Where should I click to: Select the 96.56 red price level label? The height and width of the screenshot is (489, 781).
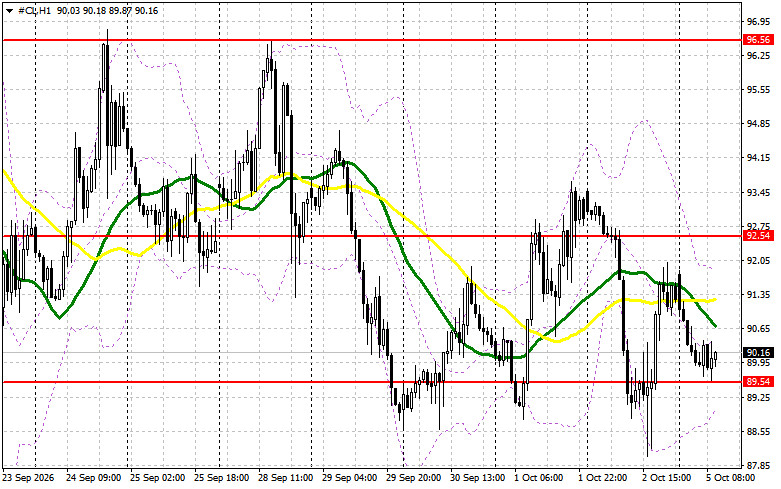[x=758, y=40]
